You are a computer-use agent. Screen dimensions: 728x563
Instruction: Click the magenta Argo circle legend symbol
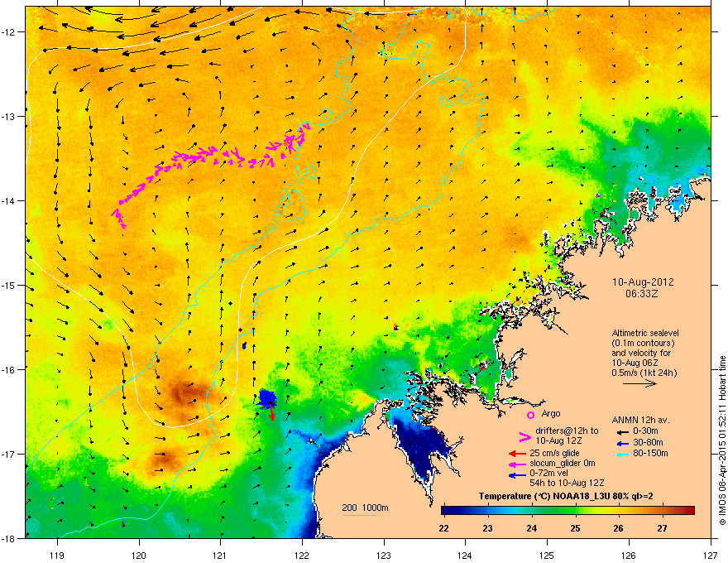(530, 416)
